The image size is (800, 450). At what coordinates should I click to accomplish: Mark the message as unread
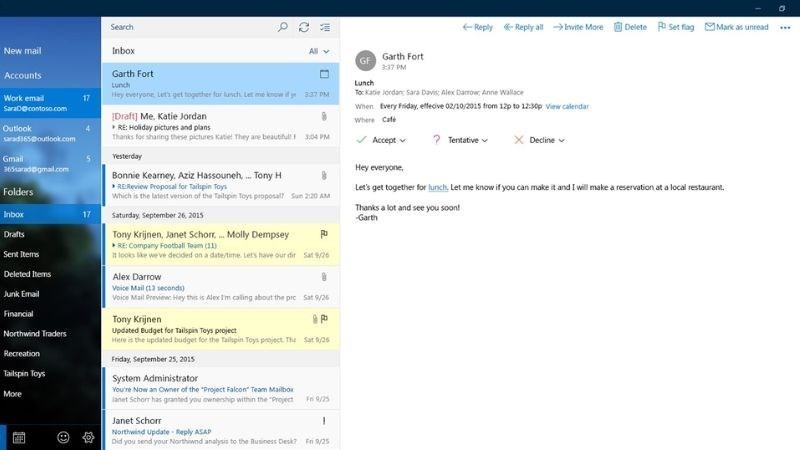tap(736, 27)
